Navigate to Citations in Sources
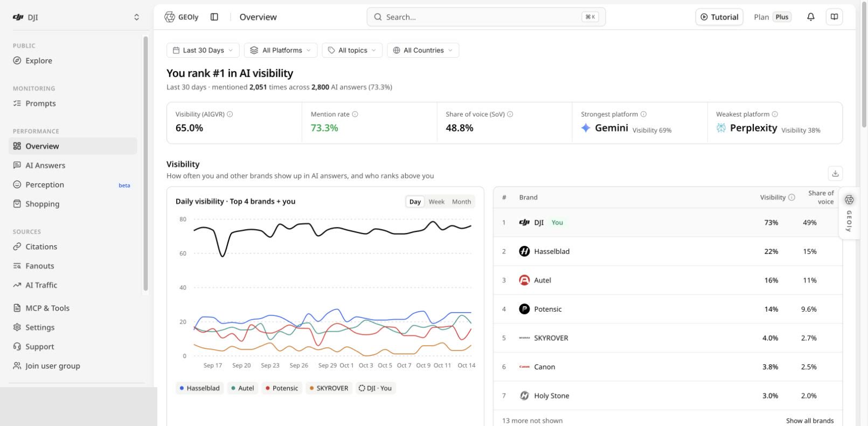The height and width of the screenshot is (426, 868). tap(73, 246)
